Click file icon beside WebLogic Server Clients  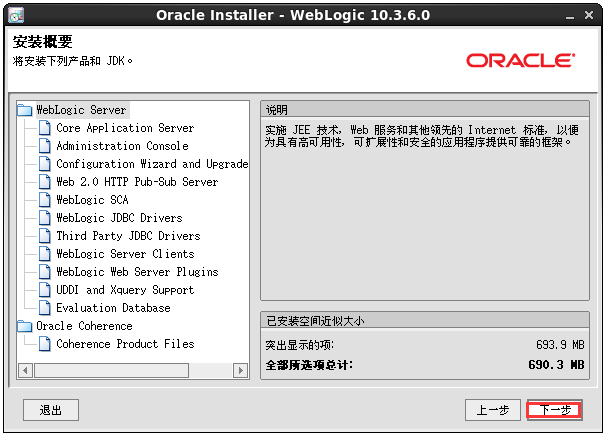[x=45, y=254]
